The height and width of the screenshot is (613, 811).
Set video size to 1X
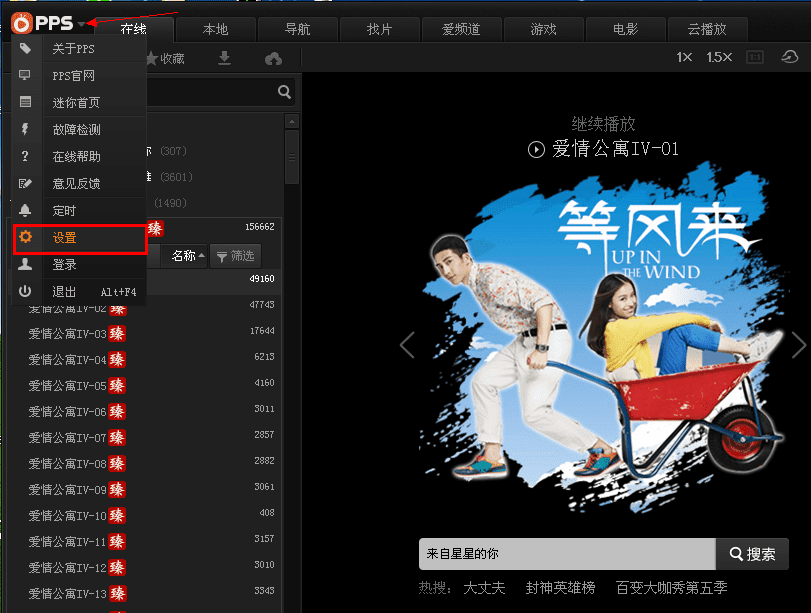coord(684,57)
